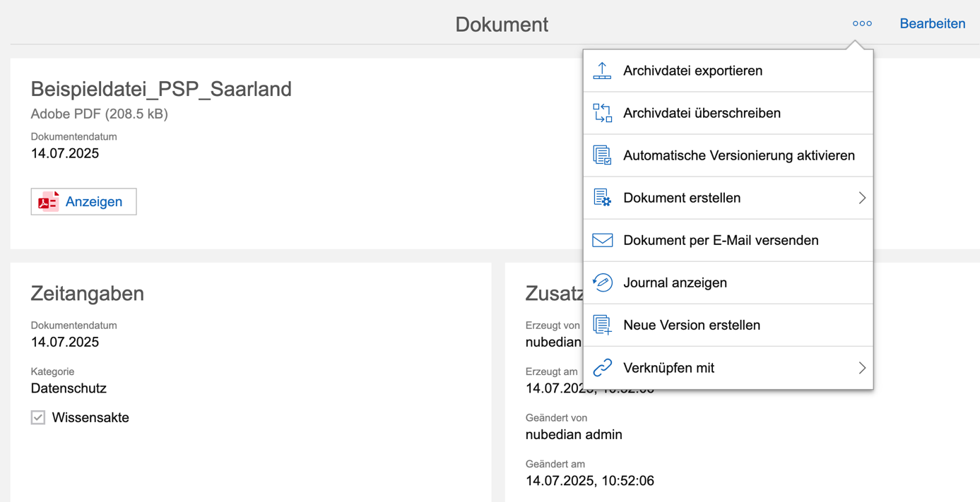
Task: Close the three-dots more options menu
Action: pyautogui.click(x=861, y=23)
